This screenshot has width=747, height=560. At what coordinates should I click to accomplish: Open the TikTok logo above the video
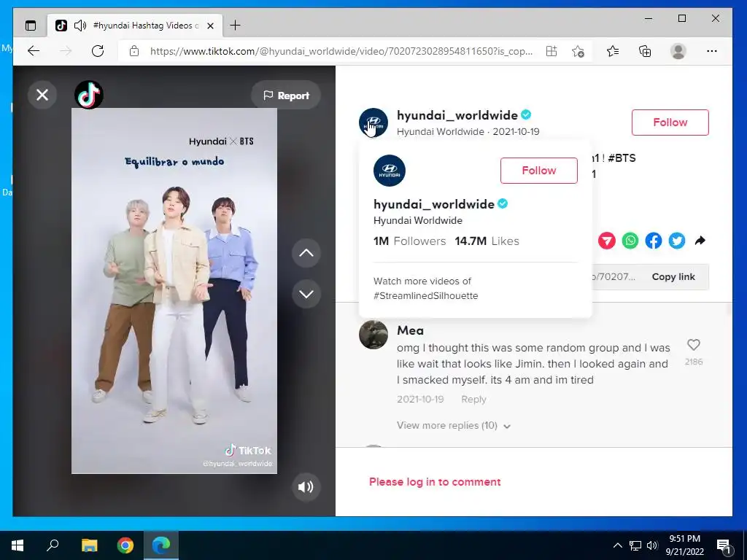(89, 95)
